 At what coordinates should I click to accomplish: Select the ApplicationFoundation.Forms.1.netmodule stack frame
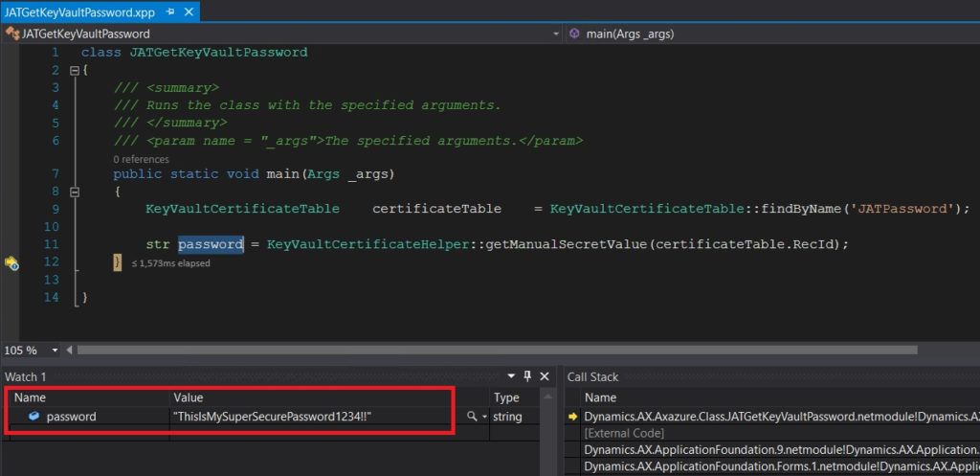click(x=782, y=466)
